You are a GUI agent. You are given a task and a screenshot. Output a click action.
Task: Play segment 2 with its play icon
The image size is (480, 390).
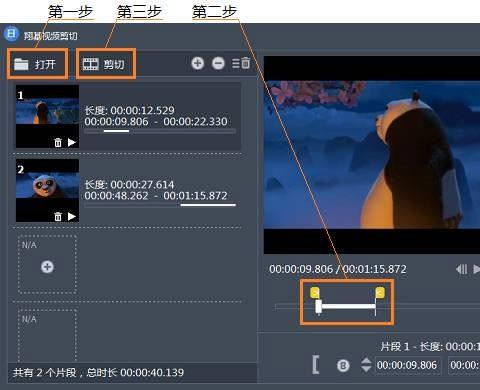point(72,216)
